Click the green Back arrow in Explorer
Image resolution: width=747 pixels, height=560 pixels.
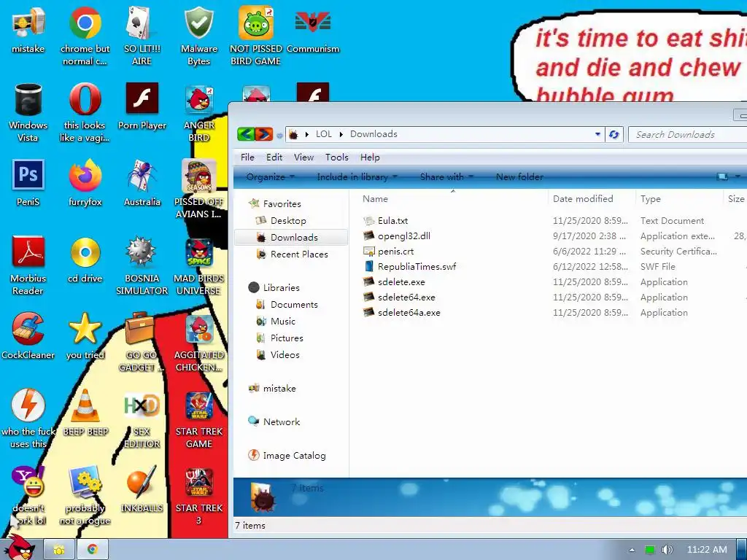coord(246,134)
